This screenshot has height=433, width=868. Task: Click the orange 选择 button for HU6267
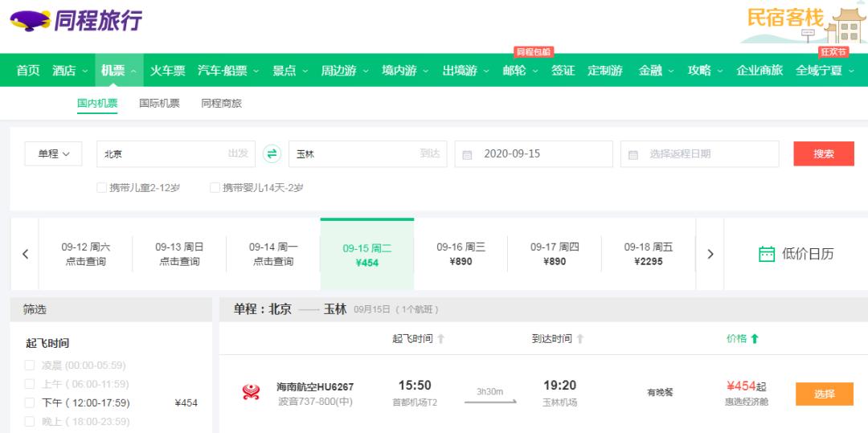(x=824, y=394)
